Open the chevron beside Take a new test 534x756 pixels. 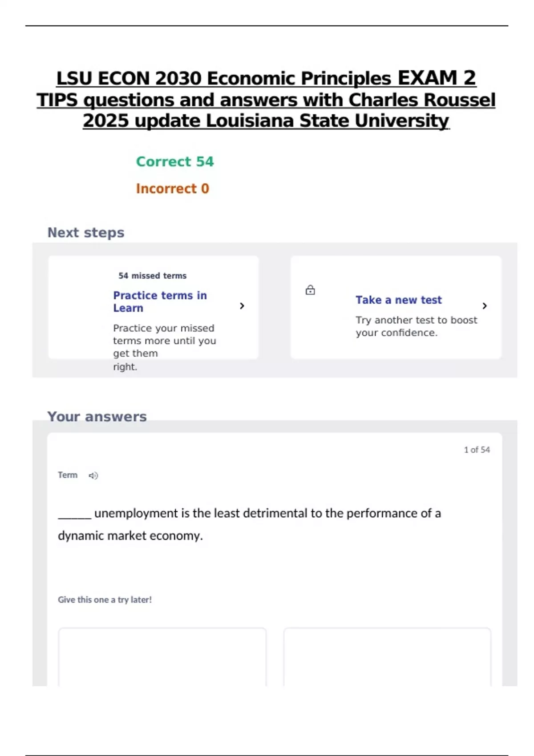pyautogui.click(x=485, y=306)
